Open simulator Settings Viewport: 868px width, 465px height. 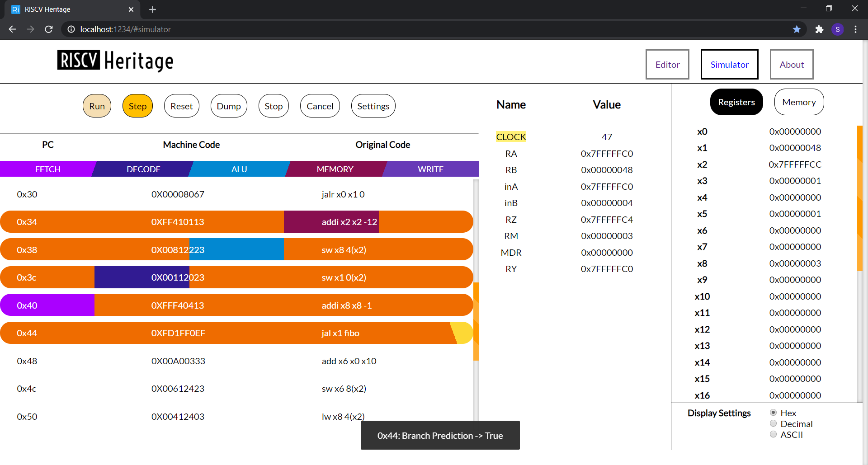click(x=373, y=106)
